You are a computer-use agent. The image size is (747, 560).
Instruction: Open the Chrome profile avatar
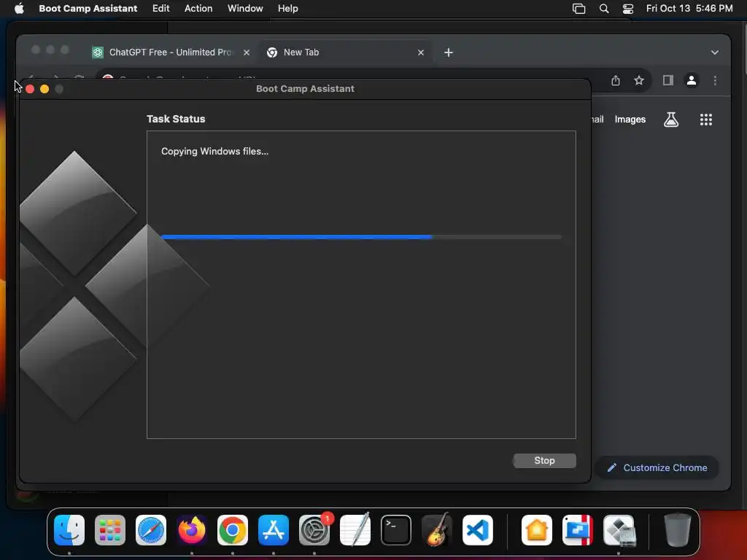pyautogui.click(x=692, y=80)
